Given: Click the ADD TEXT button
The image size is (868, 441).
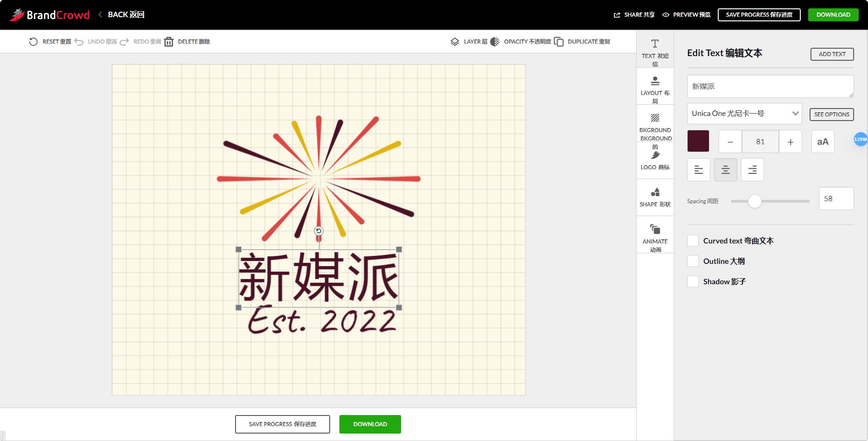Looking at the screenshot, I should pyautogui.click(x=831, y=54).
